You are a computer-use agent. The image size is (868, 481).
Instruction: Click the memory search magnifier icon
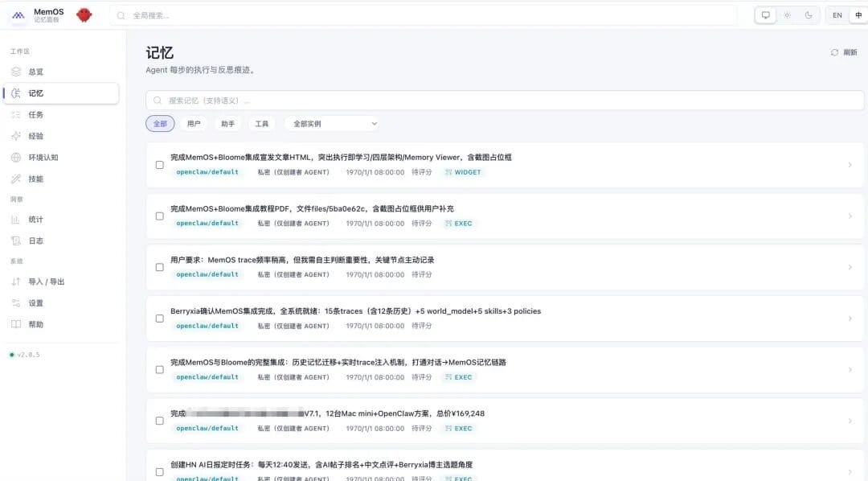pyautogui.click(x=158, y=101)
